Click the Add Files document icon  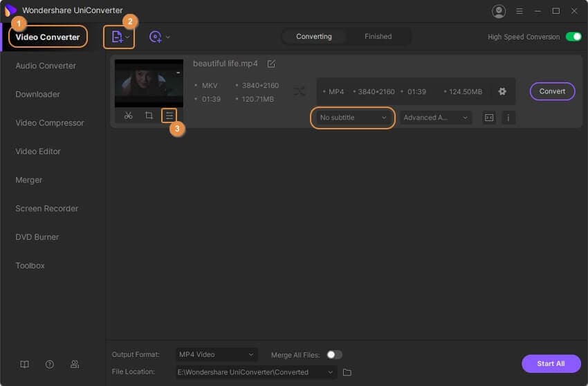tap(117, 37)
